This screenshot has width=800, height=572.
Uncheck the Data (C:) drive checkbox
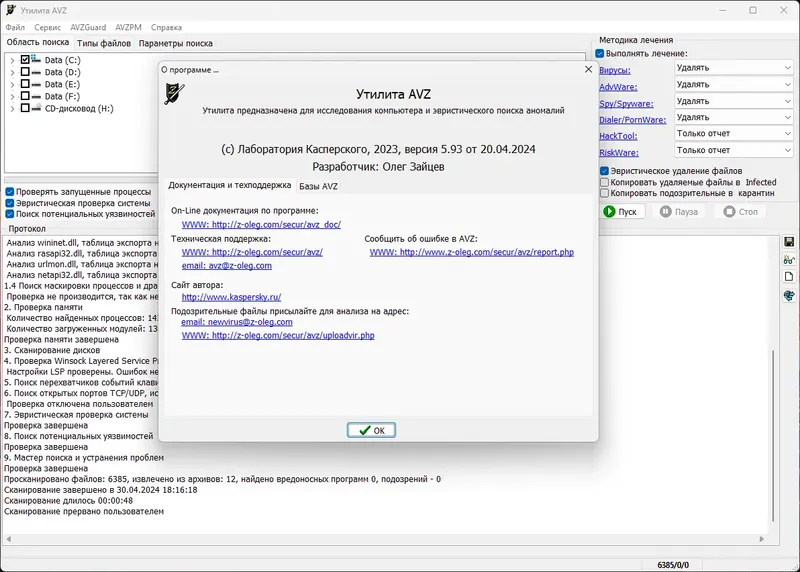[x=25, y=60]
